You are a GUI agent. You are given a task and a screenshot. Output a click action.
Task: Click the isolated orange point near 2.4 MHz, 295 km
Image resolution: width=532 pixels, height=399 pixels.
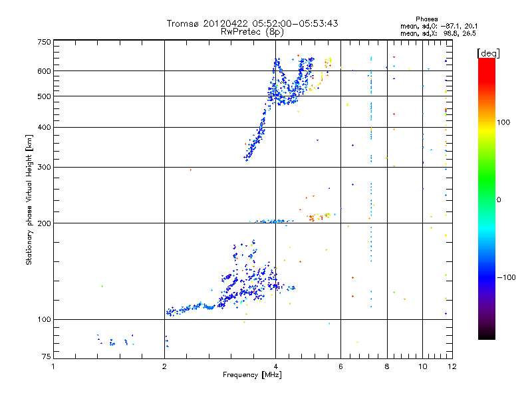pyautogui.click(x=191, y=170)
